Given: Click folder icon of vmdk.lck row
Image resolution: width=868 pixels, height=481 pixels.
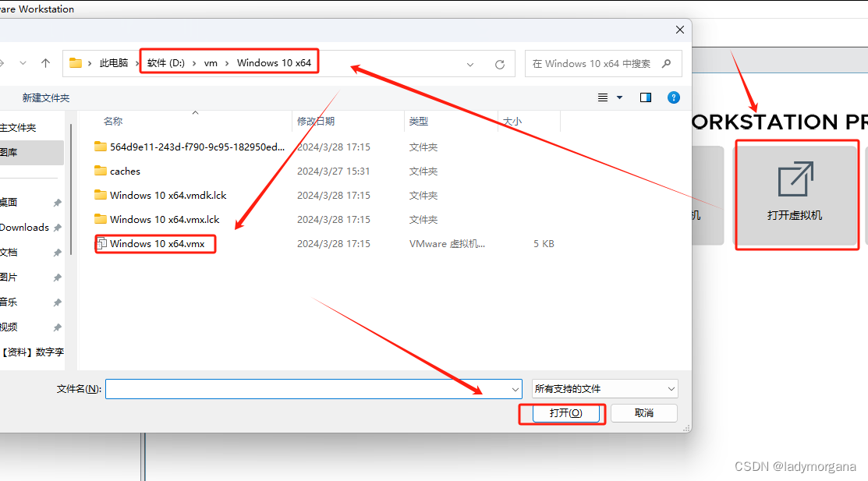Looking at the screenshot, I should [x=100, y=195].
